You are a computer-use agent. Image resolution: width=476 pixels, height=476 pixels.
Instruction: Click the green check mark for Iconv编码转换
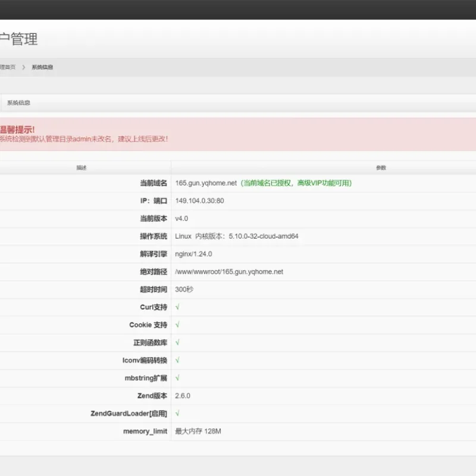pyautogui.click(x=177, y=360)
